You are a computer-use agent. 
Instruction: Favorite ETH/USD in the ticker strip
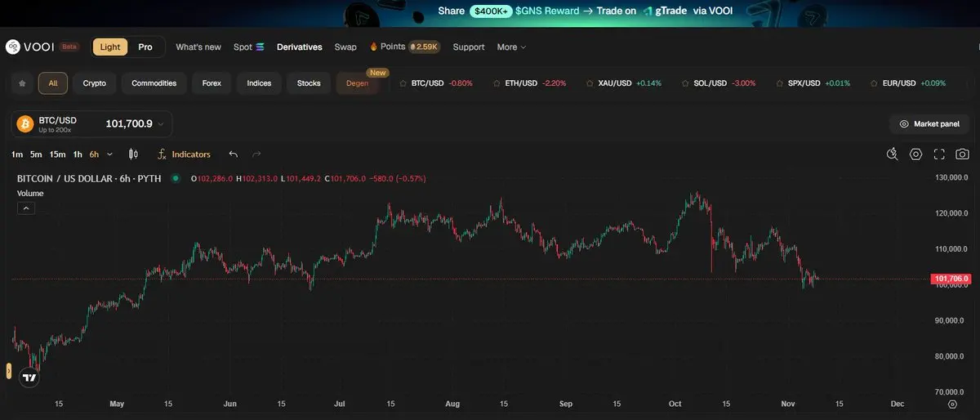point(497,83)
